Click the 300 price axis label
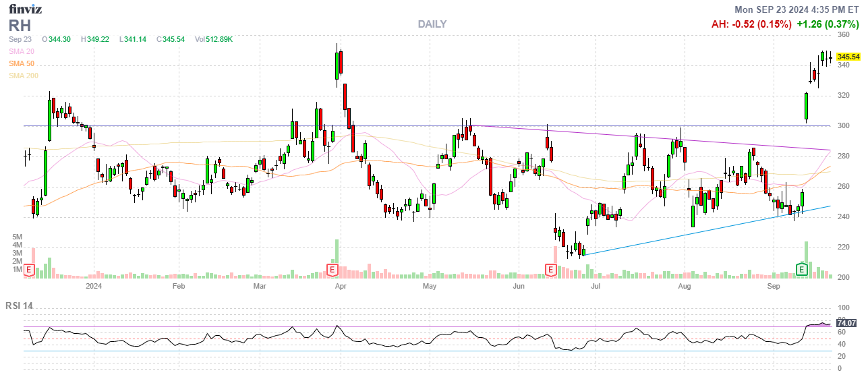Viewport: 868px width, 379px height. pos(843,126)
